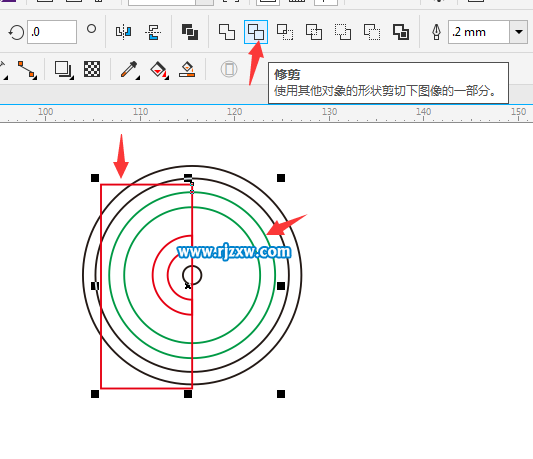This screenshot has width=533, height=459.
Task: Select the Drop Shadow tool
Action: 64,70
